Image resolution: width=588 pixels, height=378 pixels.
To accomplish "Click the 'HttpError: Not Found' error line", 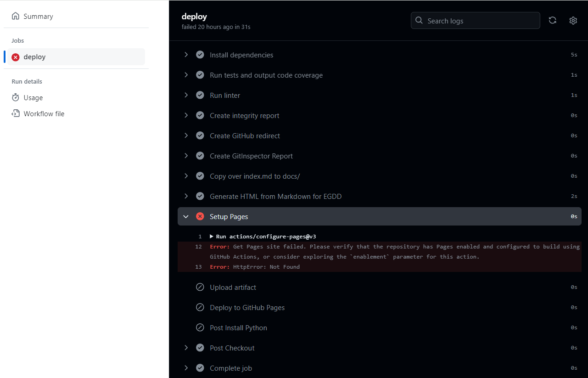I will [x=255, y=267].
